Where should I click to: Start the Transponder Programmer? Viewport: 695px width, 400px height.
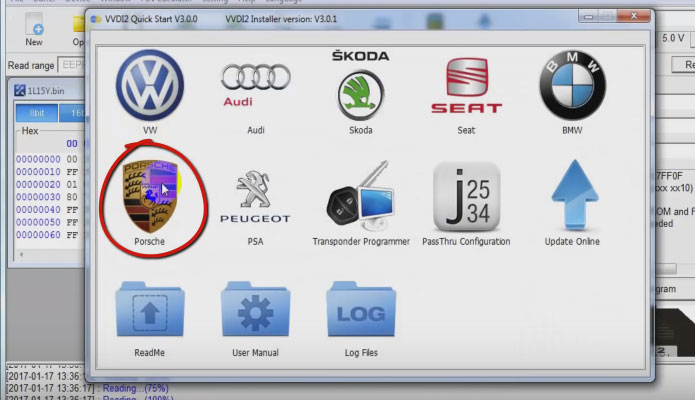point(360,196)
